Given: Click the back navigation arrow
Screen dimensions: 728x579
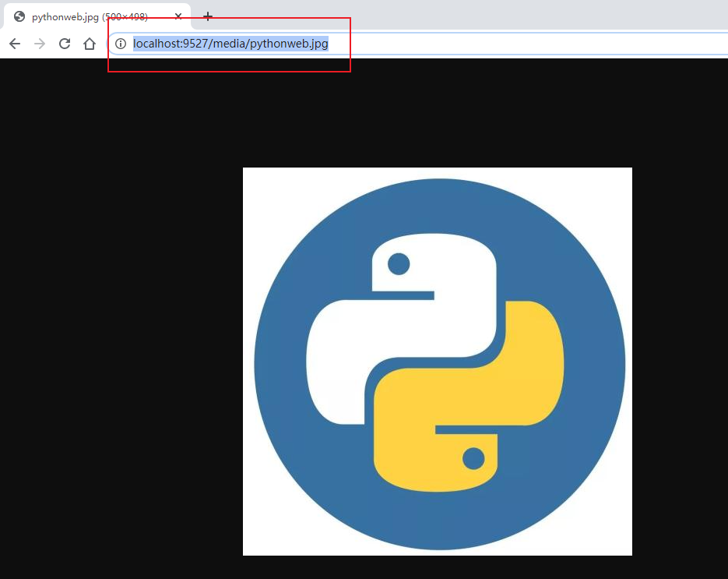Looking at the screenshot, I should point(14,44).
